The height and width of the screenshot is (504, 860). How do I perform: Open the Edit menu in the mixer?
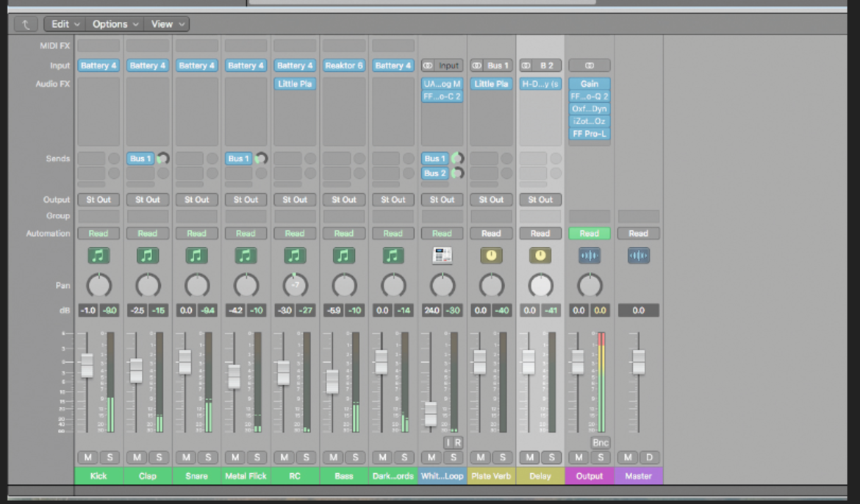coord(65,24)
